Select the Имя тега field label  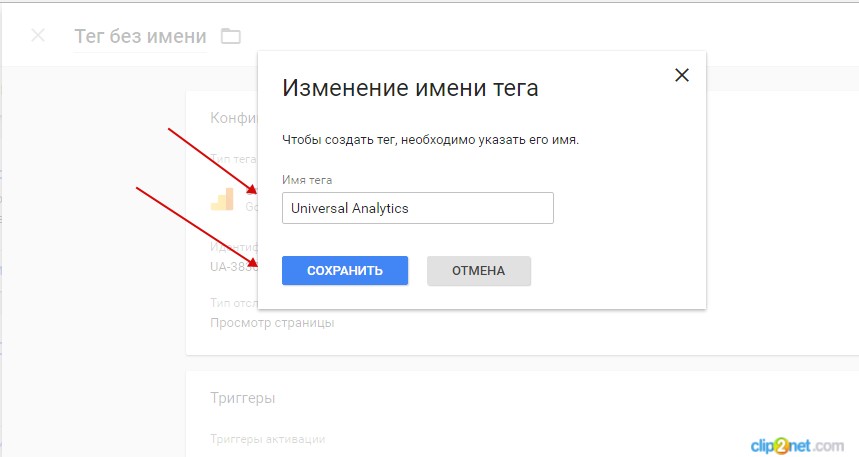[x=307, y=180]
